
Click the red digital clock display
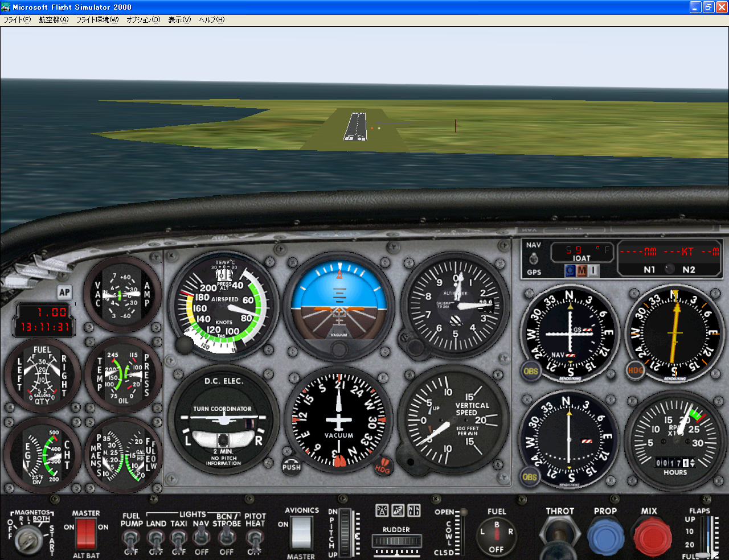pyautogui.click(x=44, y=319)
